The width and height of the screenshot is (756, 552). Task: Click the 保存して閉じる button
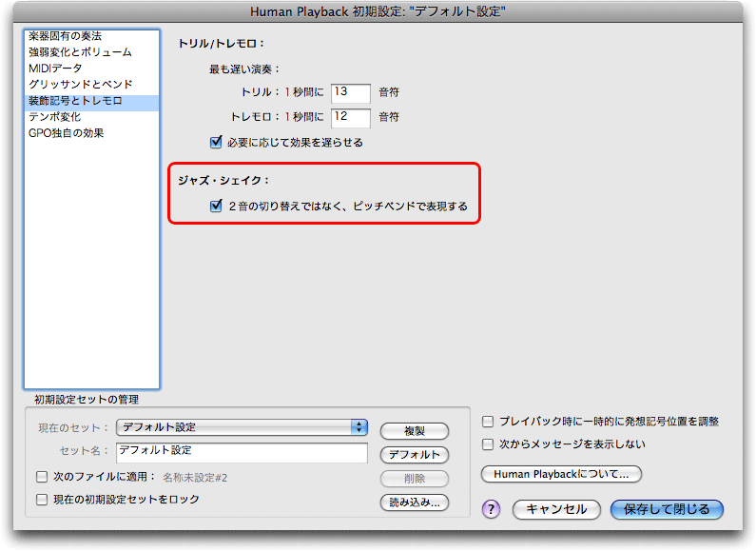click(667, 509)
